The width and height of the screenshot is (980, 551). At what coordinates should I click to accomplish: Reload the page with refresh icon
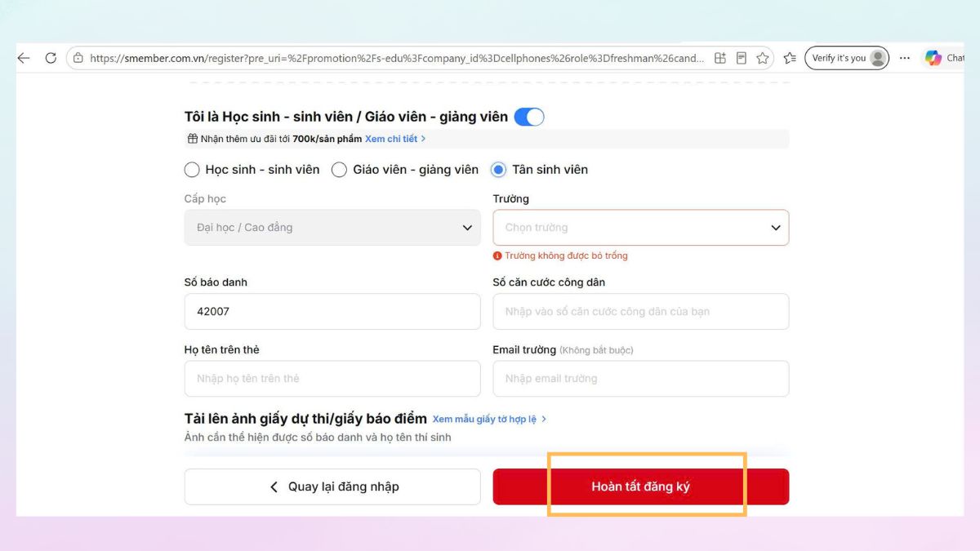click(x=51, y=58)
